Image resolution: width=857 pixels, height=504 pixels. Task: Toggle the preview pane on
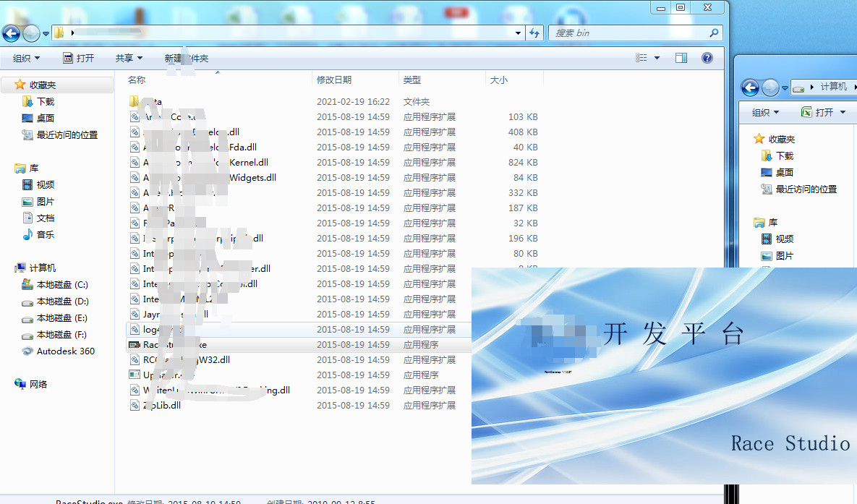pyautogui.click(x=681, y=58)
